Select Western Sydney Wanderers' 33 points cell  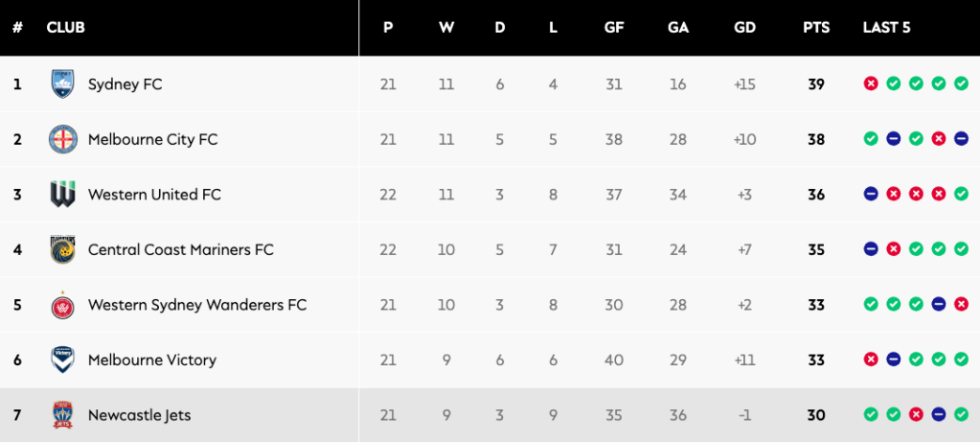[x=816, y=305]
